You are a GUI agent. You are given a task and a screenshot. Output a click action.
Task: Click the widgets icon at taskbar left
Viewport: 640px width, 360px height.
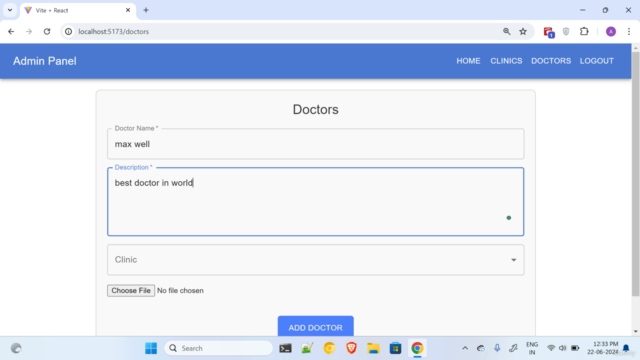[x=16, y=348]
